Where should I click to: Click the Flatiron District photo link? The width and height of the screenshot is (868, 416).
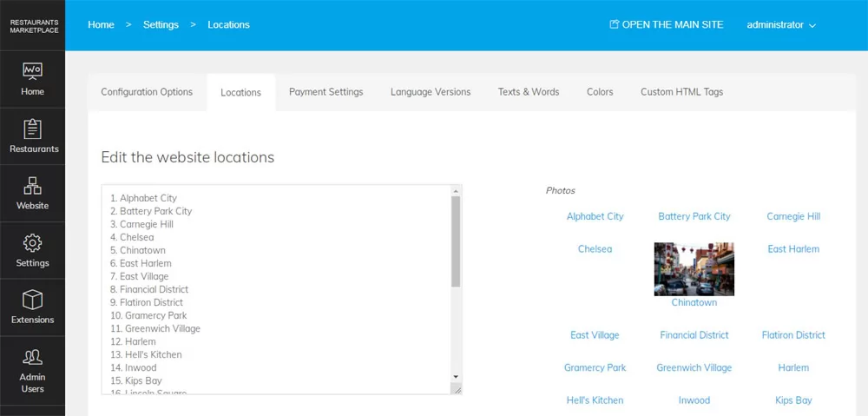(x=793, y=335)
